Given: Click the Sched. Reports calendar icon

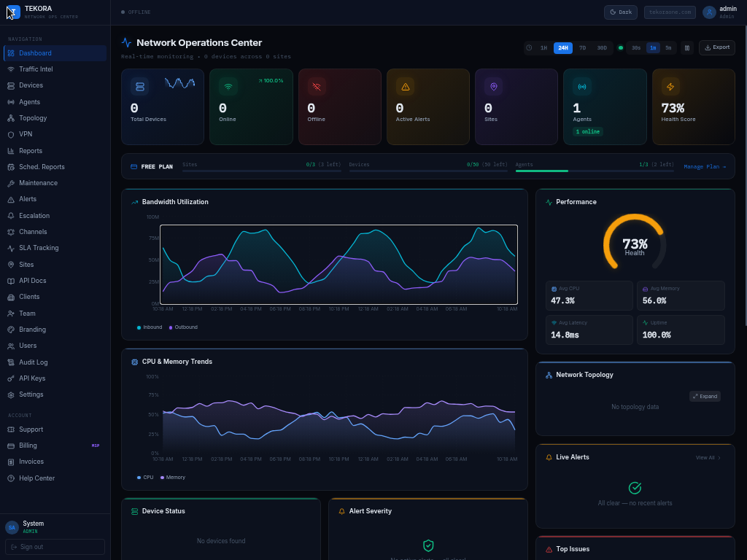Looking at the screenshot, I should click(x=11, y=167).
